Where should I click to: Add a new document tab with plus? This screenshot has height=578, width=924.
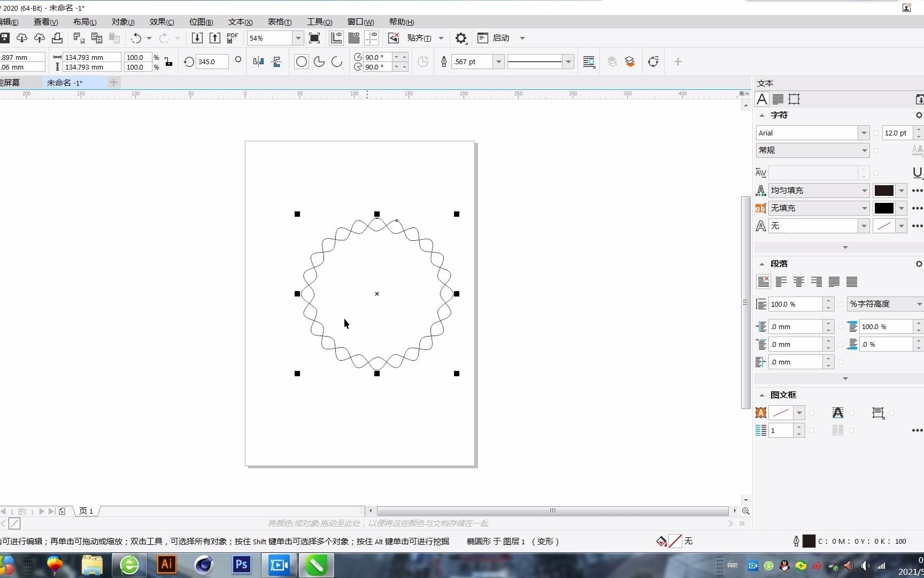(113, 82)
